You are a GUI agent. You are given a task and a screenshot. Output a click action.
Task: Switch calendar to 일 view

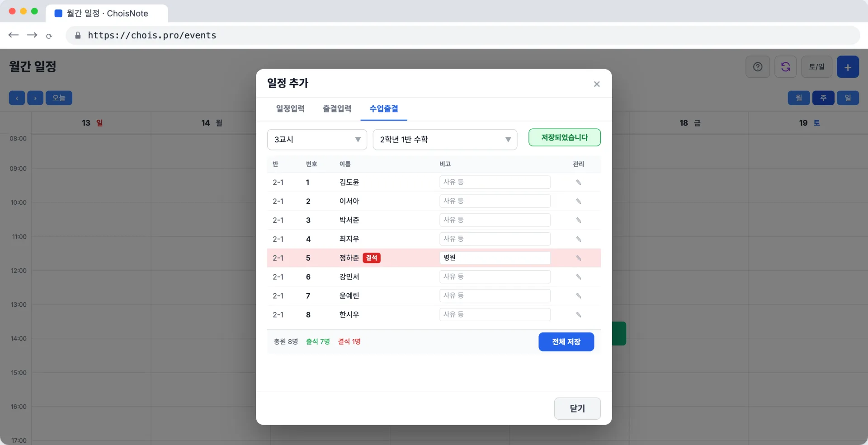(848, 98)
